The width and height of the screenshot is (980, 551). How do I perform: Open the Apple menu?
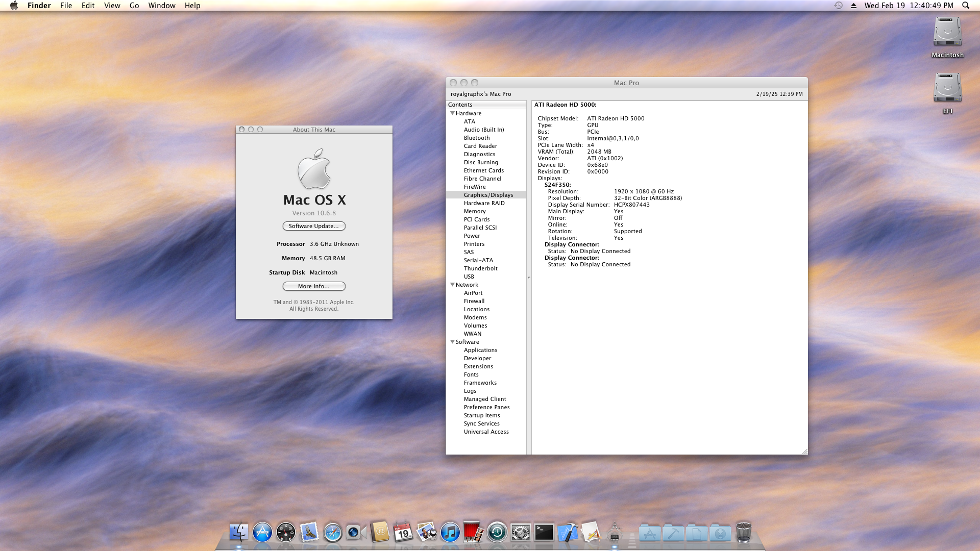tap(14, 5)
